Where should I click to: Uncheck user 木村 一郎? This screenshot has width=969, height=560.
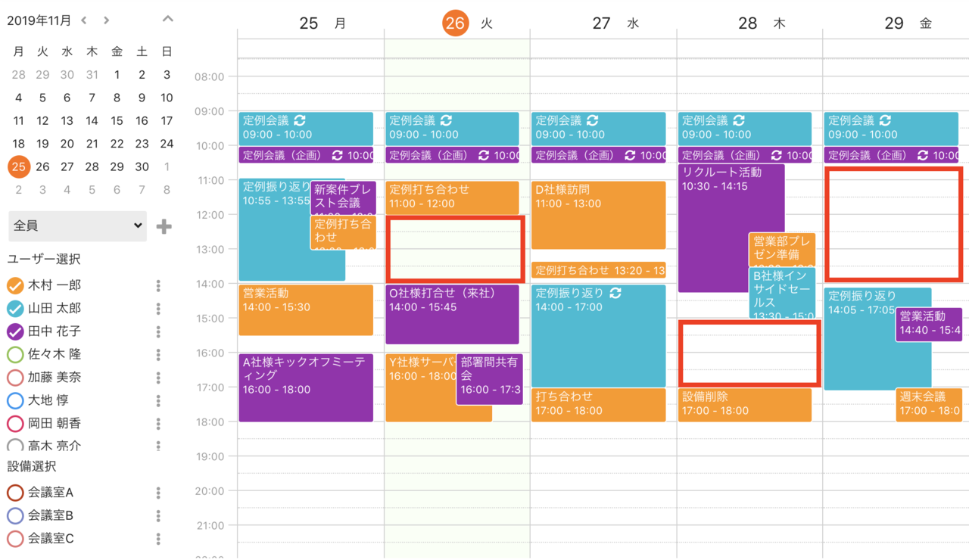coord(15,286)
